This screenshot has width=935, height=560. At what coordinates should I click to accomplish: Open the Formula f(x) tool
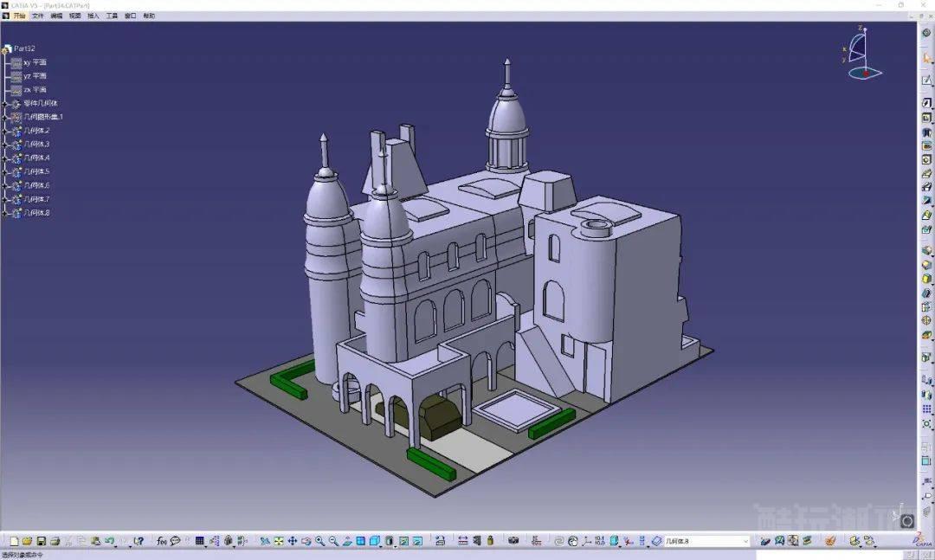pos(161,541)
